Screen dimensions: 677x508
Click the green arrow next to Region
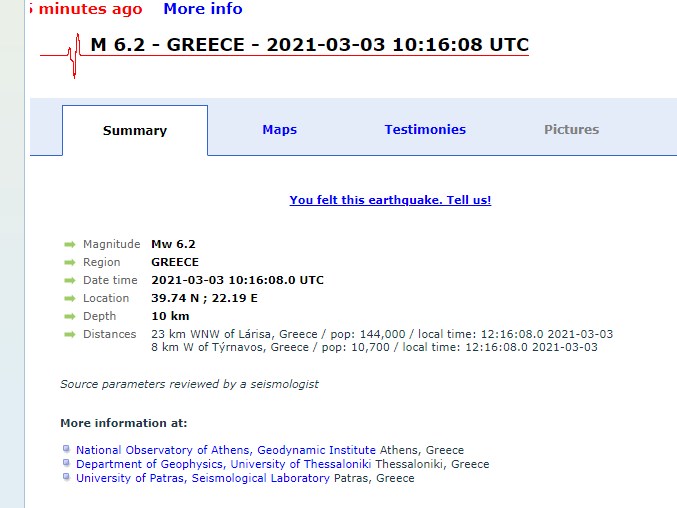click(70, 262)
